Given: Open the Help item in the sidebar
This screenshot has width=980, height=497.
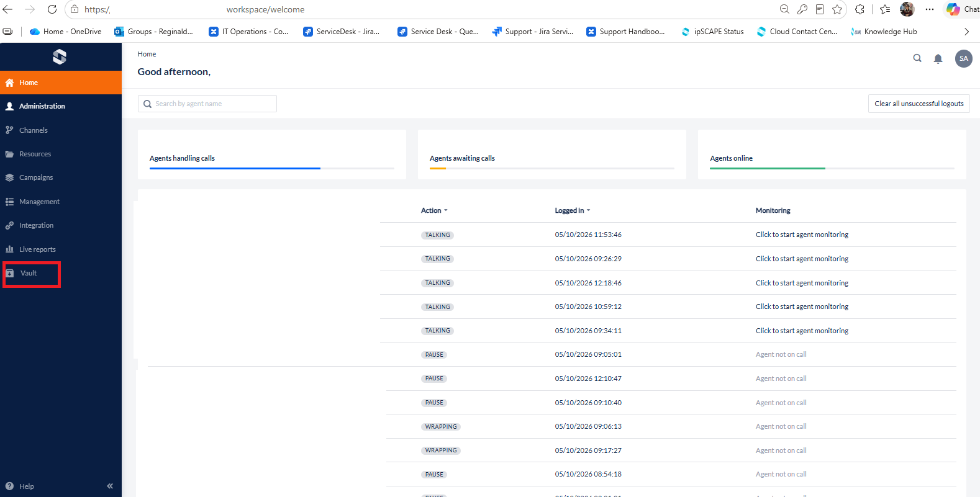Looking at the screenshot, I should click(20, 486).
